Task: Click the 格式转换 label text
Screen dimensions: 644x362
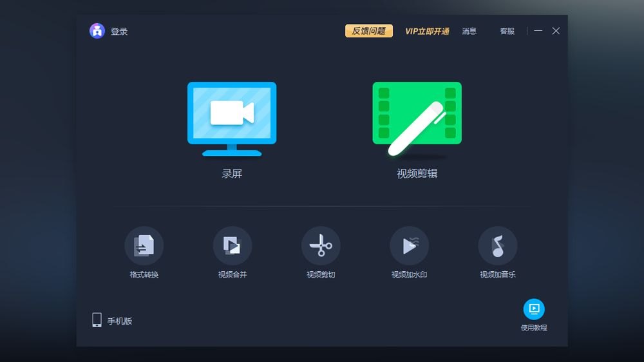Action: click(x=144, y=274)
